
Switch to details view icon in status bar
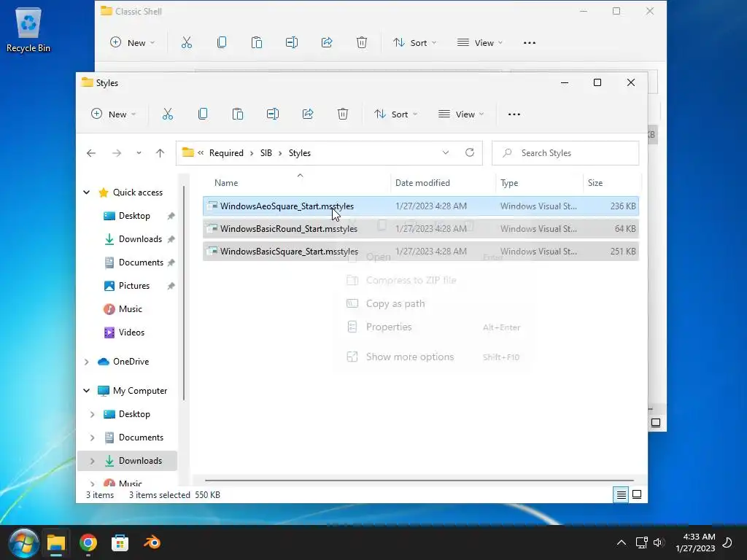click(621, 495)
